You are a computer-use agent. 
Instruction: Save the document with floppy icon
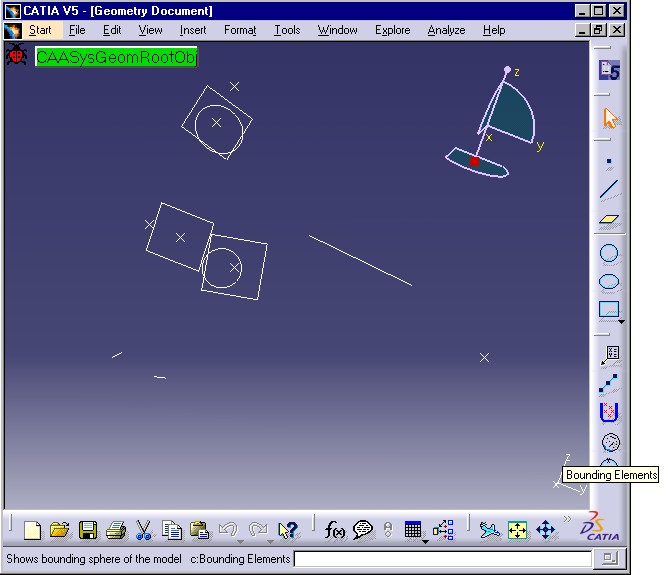coord(88,530)
